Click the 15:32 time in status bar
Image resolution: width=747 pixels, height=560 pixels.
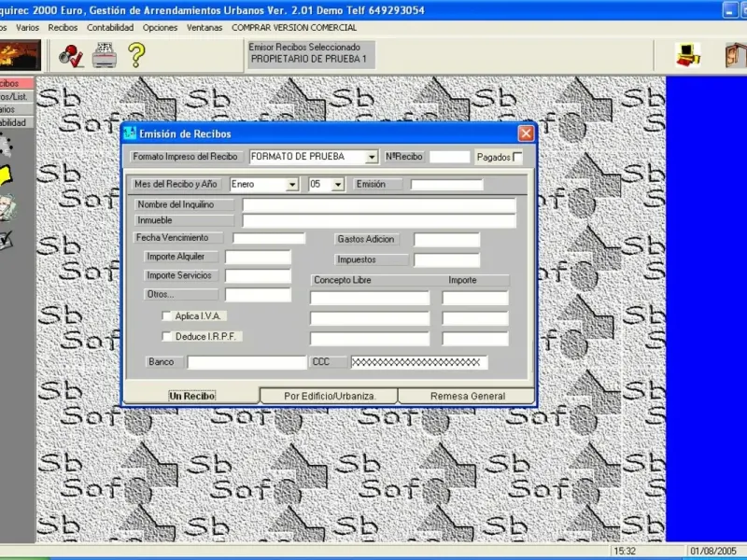click(625, 551)
